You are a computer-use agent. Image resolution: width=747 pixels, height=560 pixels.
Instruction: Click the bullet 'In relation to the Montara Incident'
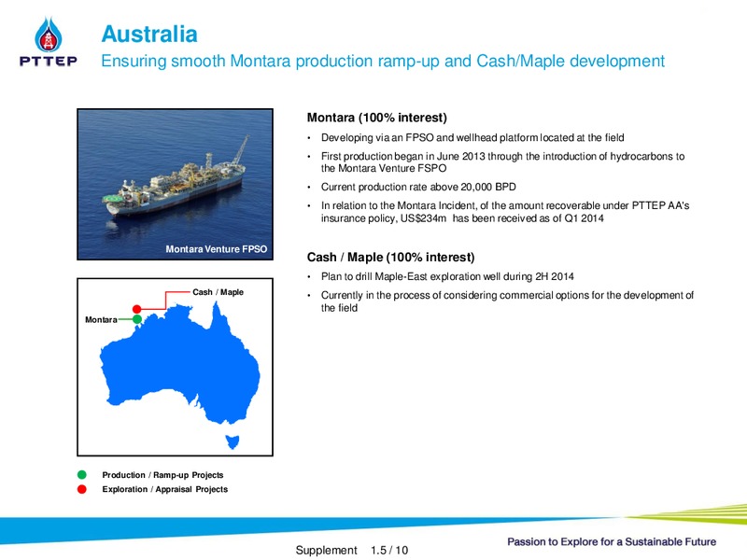click(505, 212)
